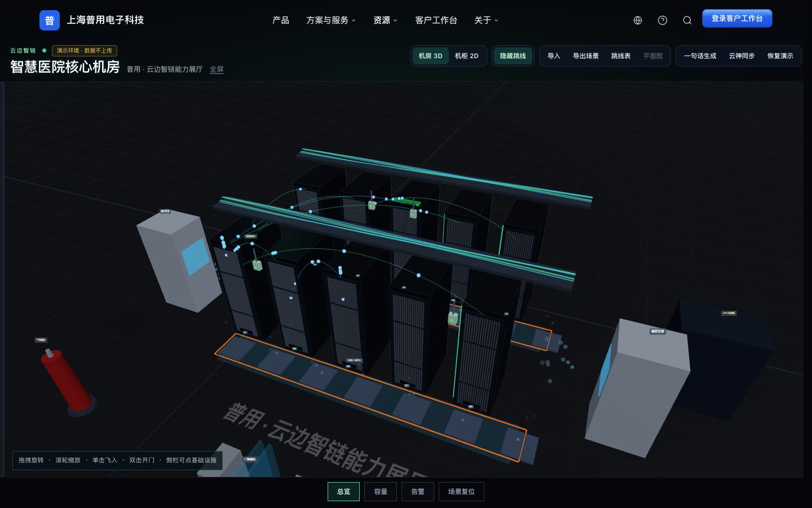Click the 登录客户工作台 button

[737, 19]
